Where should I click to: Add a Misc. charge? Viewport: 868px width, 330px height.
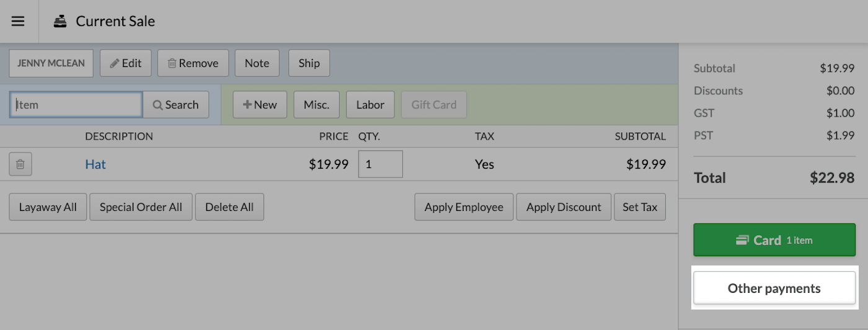[316, 105]
